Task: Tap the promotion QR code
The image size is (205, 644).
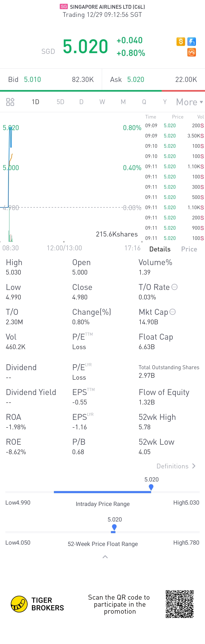Action: (x=180, y=604)
